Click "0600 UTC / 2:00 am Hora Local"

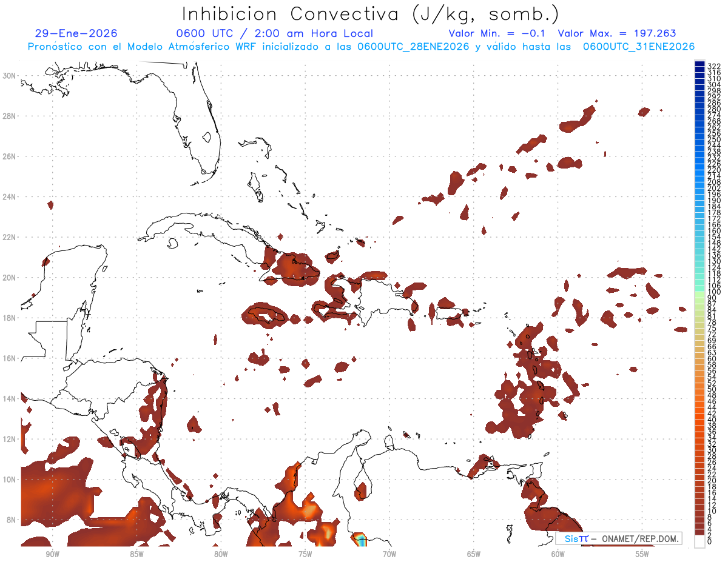(274, 33)
